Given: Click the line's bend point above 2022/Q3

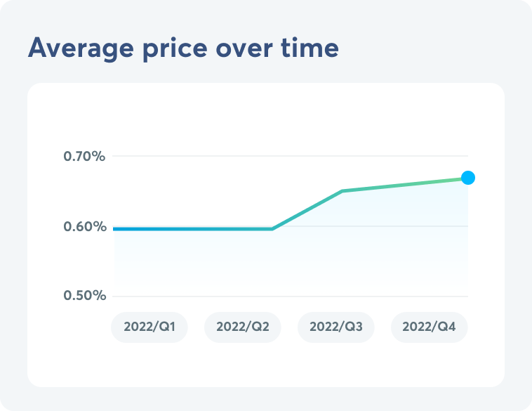Looking at the screenshot, I should [x=341, y=191].
